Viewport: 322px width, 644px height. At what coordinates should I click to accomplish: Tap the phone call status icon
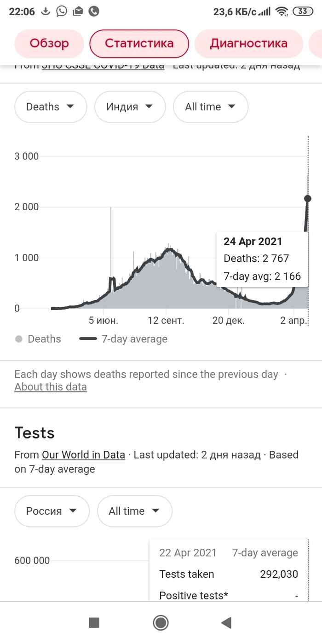coord(94,11)
